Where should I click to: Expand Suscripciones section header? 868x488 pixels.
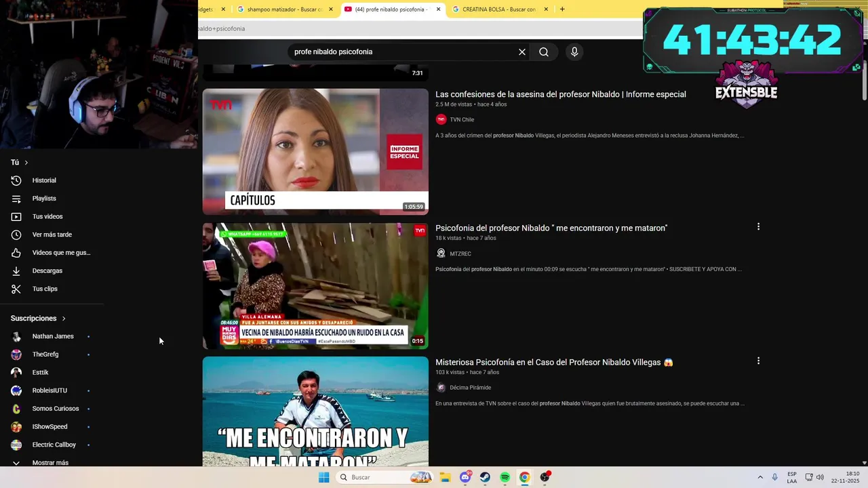(x=39, y=319)
